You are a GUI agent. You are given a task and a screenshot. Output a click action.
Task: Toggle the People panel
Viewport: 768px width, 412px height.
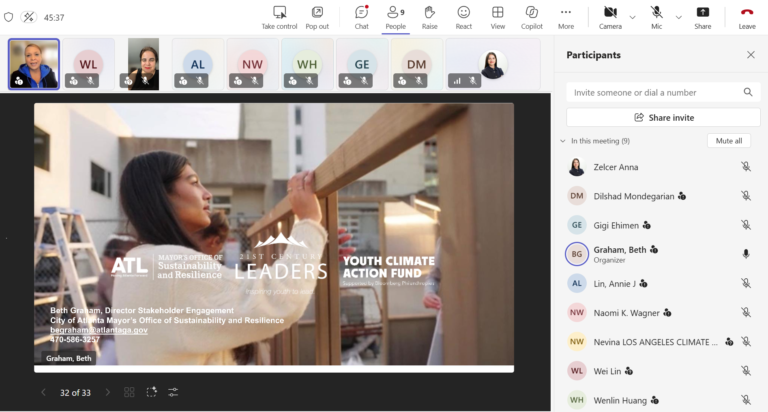point(395,18)
